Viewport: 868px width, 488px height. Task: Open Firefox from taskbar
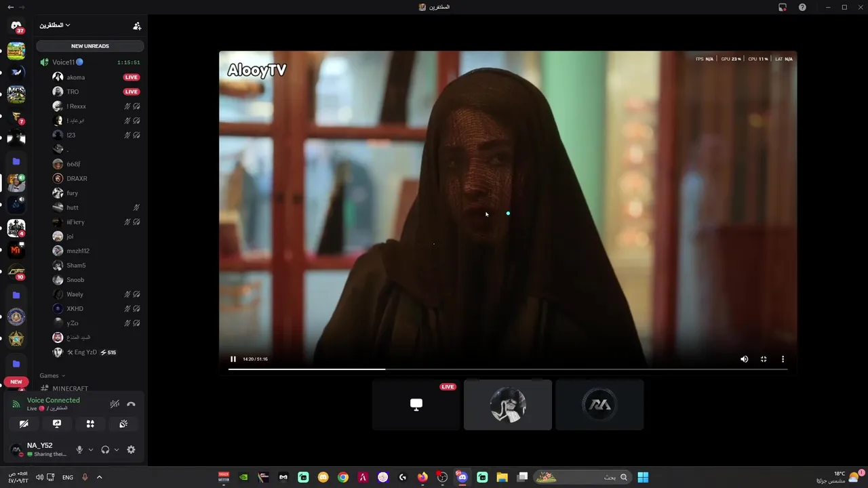pyautogui.click(x=423, y=477)
